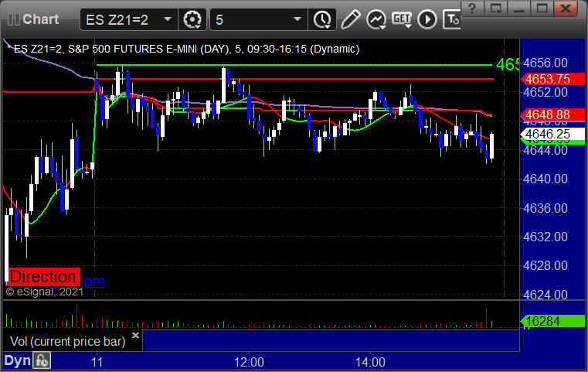588x372 pixels.
Task: Expand the interval 5 dropdown arrow
Action: 297,19
